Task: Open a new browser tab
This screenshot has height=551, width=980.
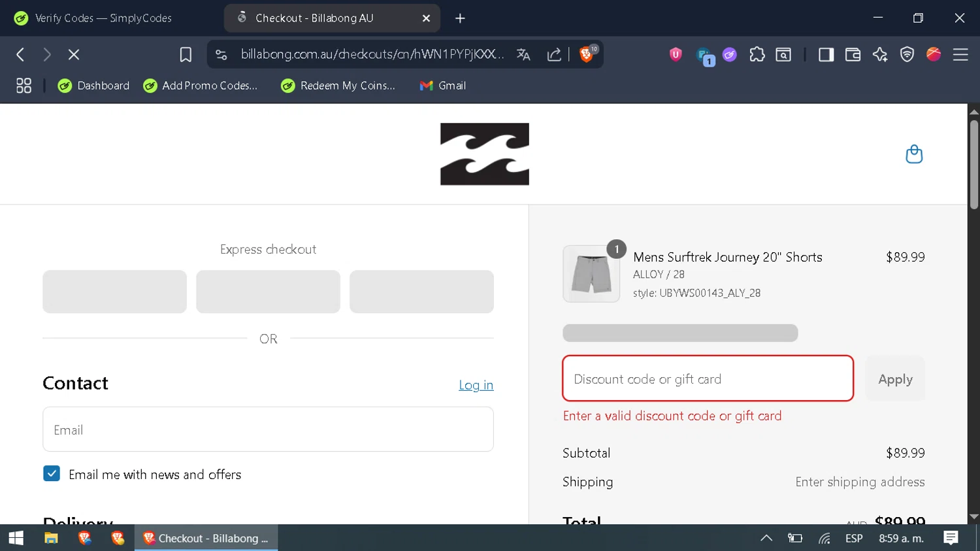Action: pyautogui.click(x=460, y=18)
